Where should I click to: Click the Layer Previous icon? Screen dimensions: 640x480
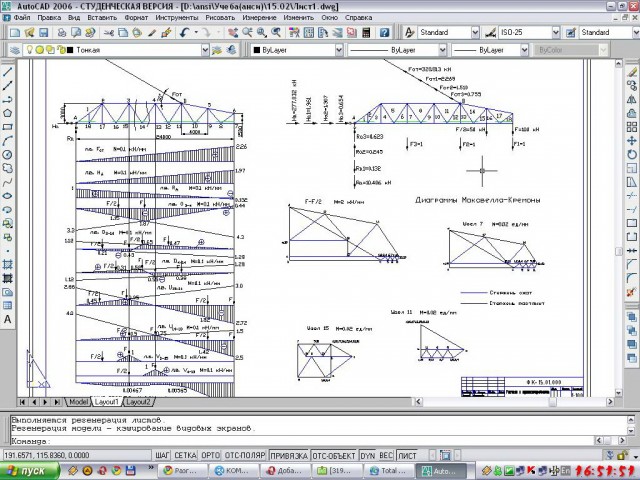pos(231,50)
